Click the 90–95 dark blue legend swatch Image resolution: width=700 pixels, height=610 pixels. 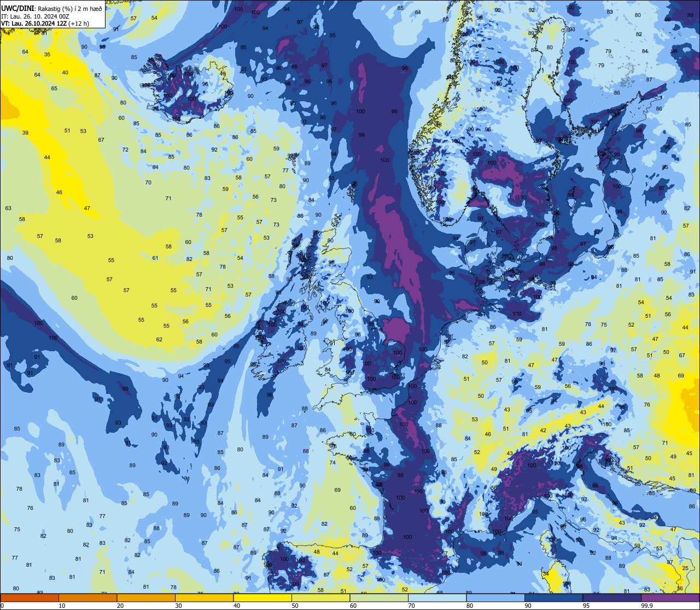553,597
